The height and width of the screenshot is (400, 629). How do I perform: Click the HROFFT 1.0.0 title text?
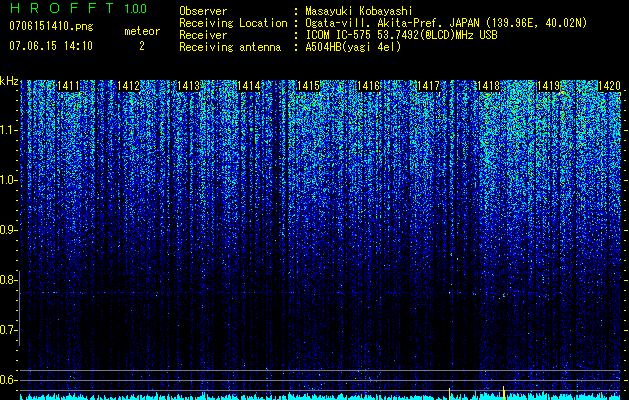tap(78, 8)
